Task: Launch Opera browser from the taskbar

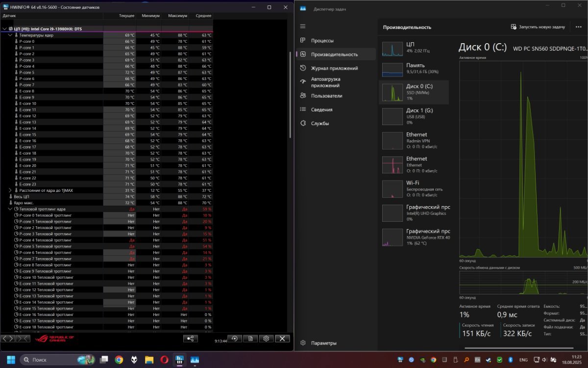Action: [x=164, y=360]
